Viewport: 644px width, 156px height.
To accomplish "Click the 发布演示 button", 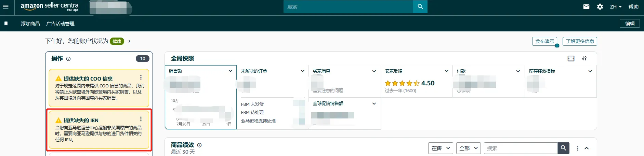I will (544, 41).
